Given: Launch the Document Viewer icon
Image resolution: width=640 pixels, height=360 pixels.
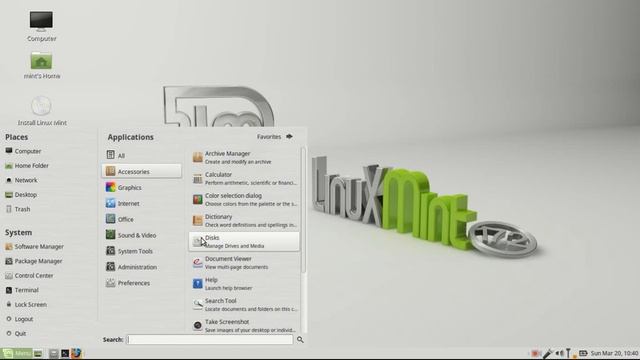Looking at the screenshot, I should 198,262.
